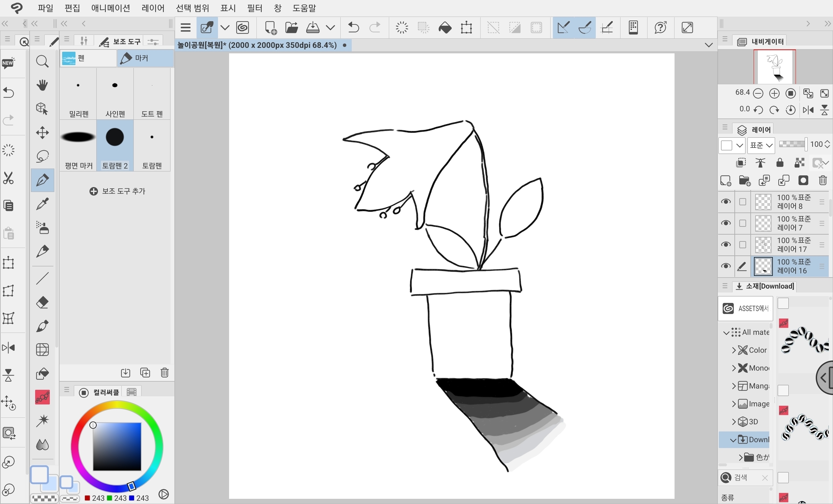Viewport: 833px width, 504px height.
Task: Select the hand move-canvas tool
Action: tap(42, 85)
